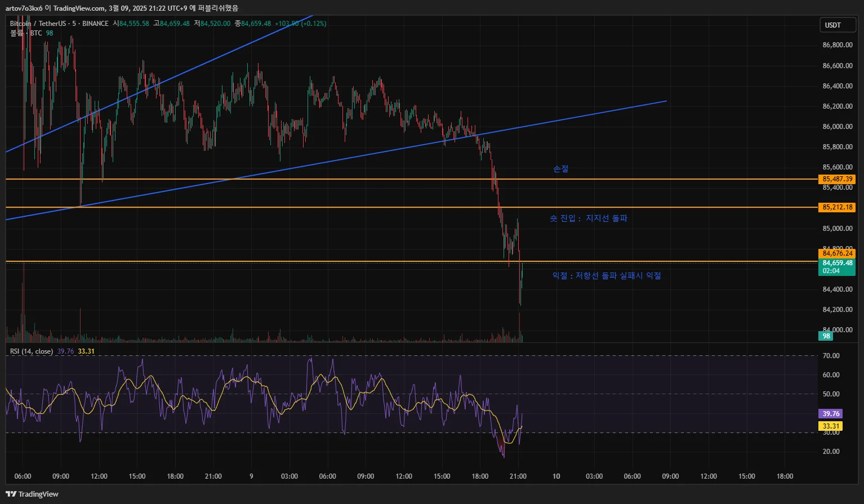
Task: Click the date 10 marker on time axis
Action: tap(556, 476)
